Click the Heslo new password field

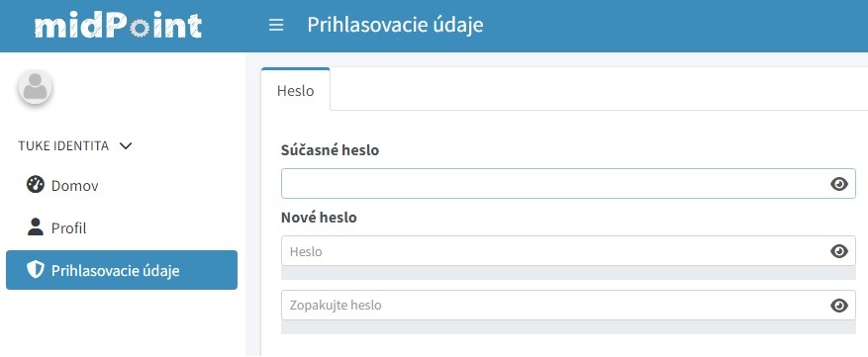click(x=568, y=251)
